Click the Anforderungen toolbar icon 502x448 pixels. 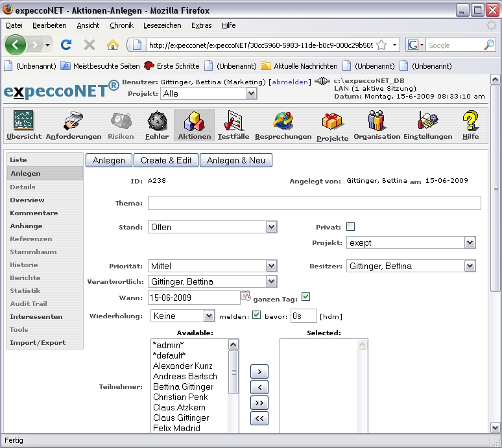click(73, 121)
